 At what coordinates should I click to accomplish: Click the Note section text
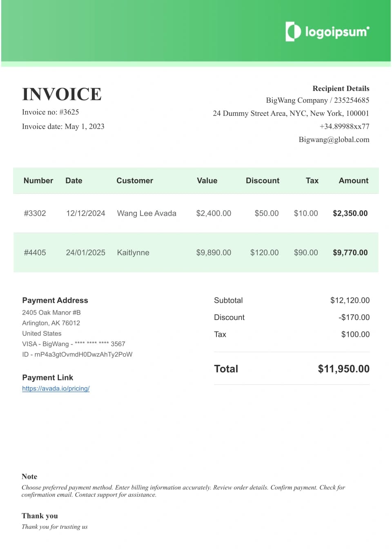point(183,491)
